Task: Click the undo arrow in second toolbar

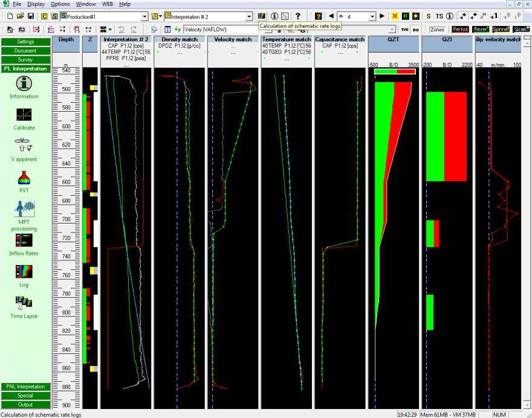Action: coord(121,30)
